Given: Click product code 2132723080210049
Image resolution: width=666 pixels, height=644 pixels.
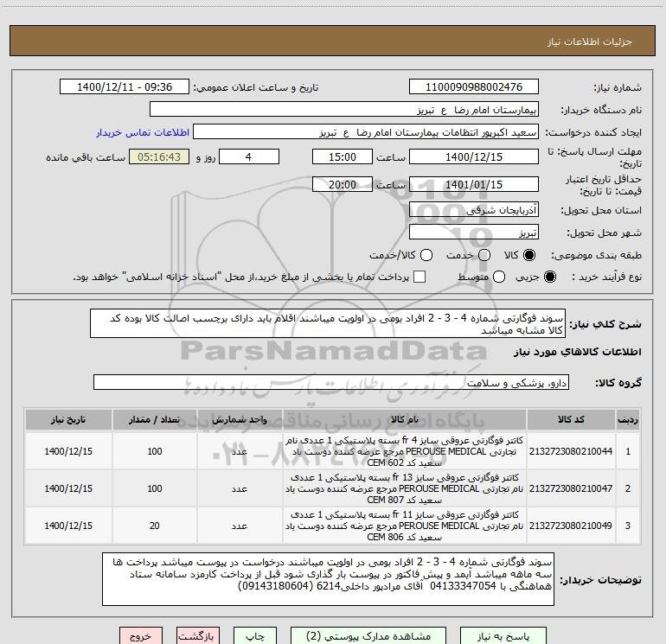Looking at the screenshot, I should [x=571, y=525].
